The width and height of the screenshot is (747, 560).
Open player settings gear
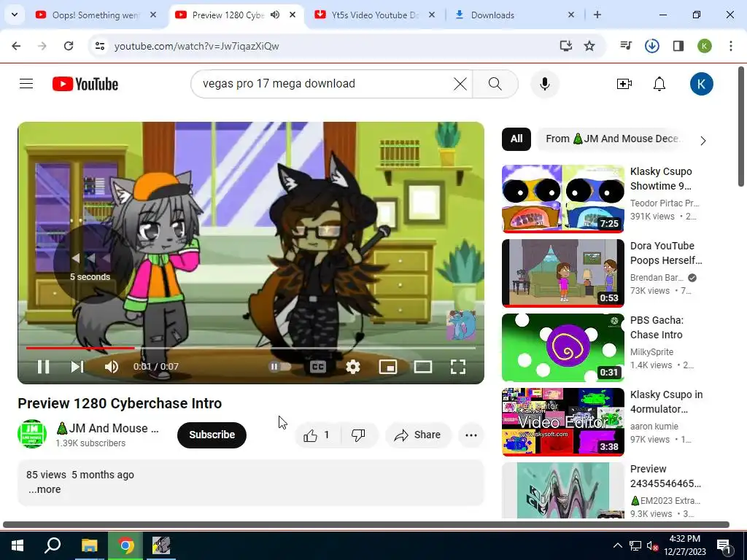pyautogui.click(x=352, y=367)
